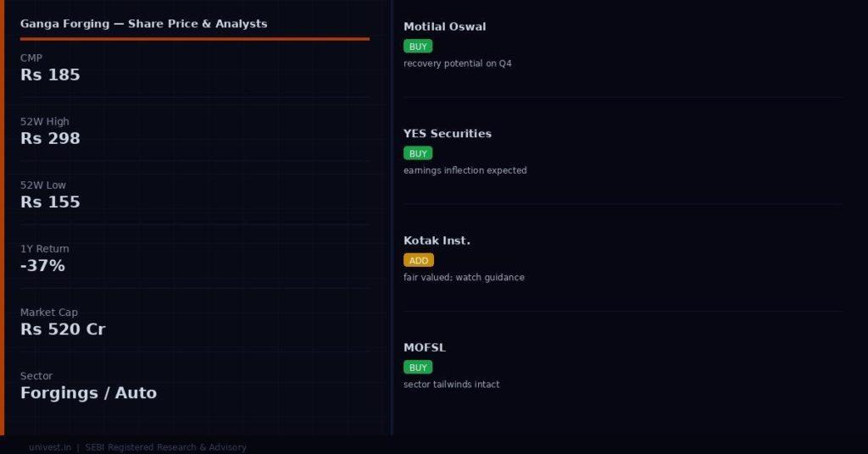Click the note 'recovery potential on Q4'
Image resolution: width=868 pixels, height=454 pixels.
pos(457,64)
